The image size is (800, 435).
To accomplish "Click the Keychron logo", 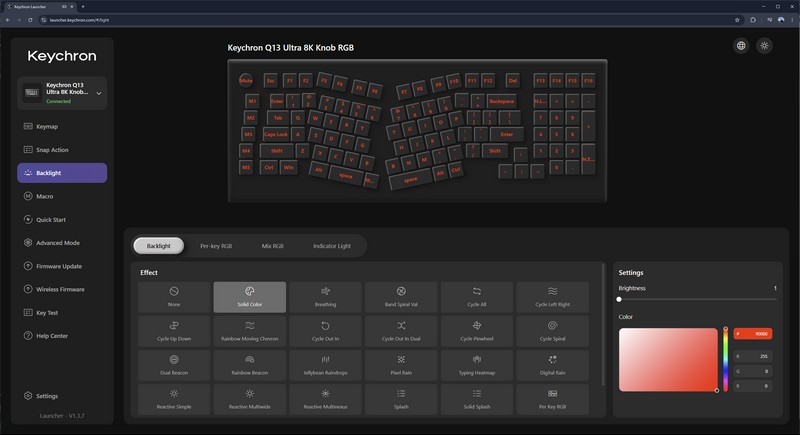I will click(62, 56).
